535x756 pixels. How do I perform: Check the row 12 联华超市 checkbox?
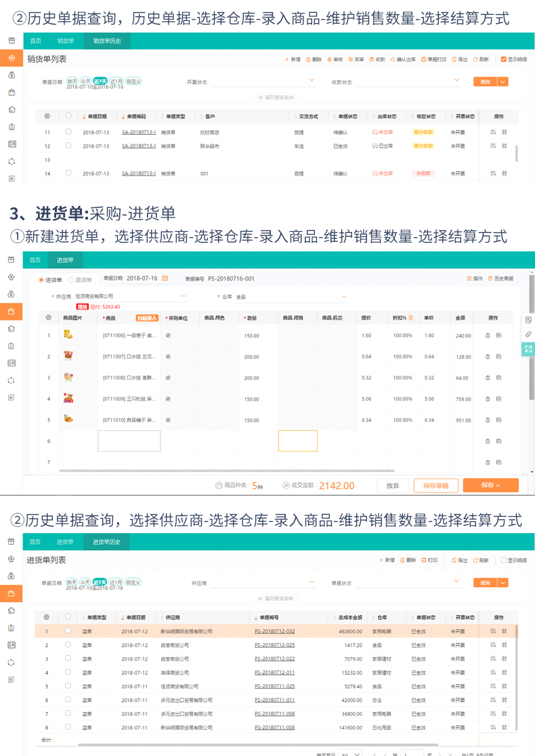coord(68,145)
